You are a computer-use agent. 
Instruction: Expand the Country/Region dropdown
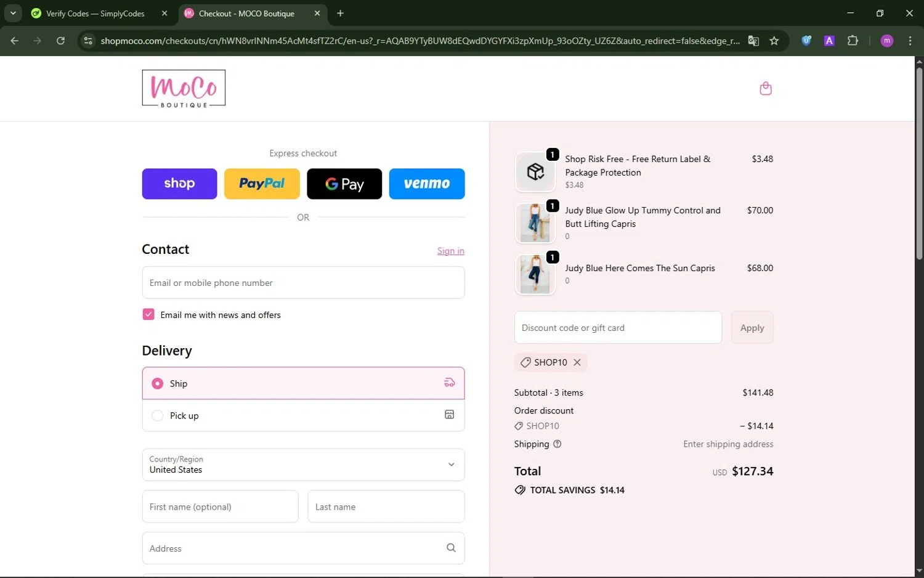(x=303, y=465)
